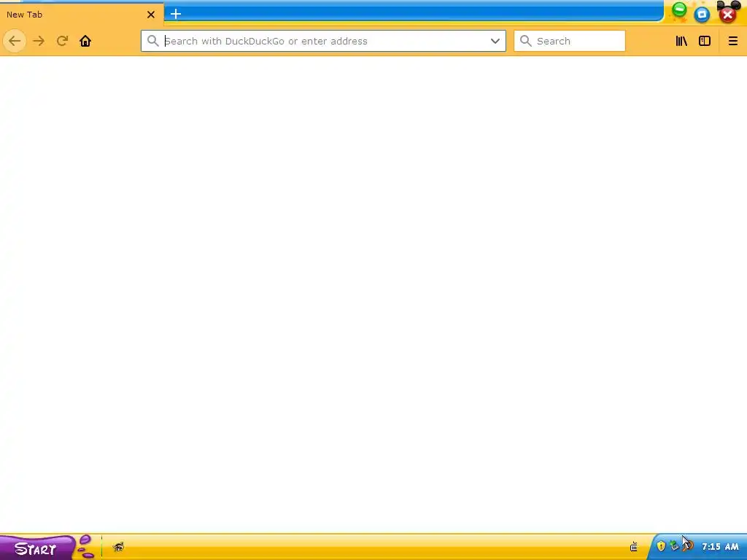Screen dimensions: 747x560
Task: Expand the address bar history dropdown
Action: click(495, 41)
